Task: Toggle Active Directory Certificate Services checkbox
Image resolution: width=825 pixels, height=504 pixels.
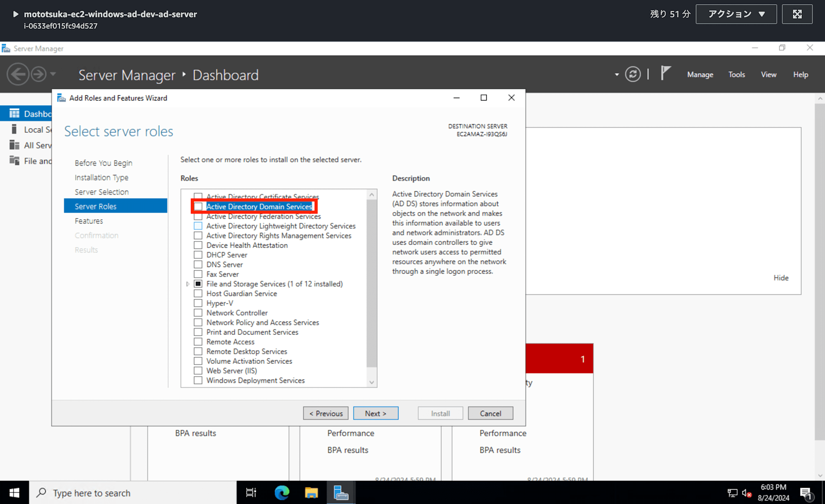Action: click(x=198, y=197)
